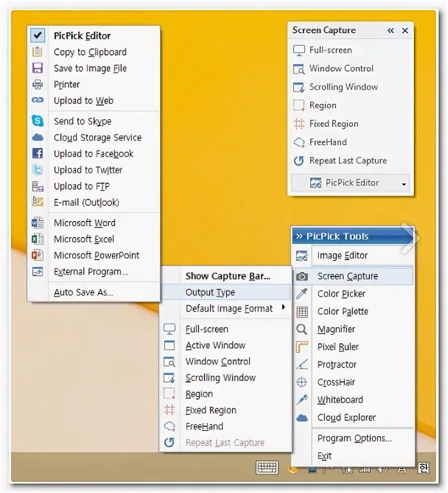This screenshot has height=493, width=448.
Task: Open the Output Type submenu
Action: [x=225, y=292]
